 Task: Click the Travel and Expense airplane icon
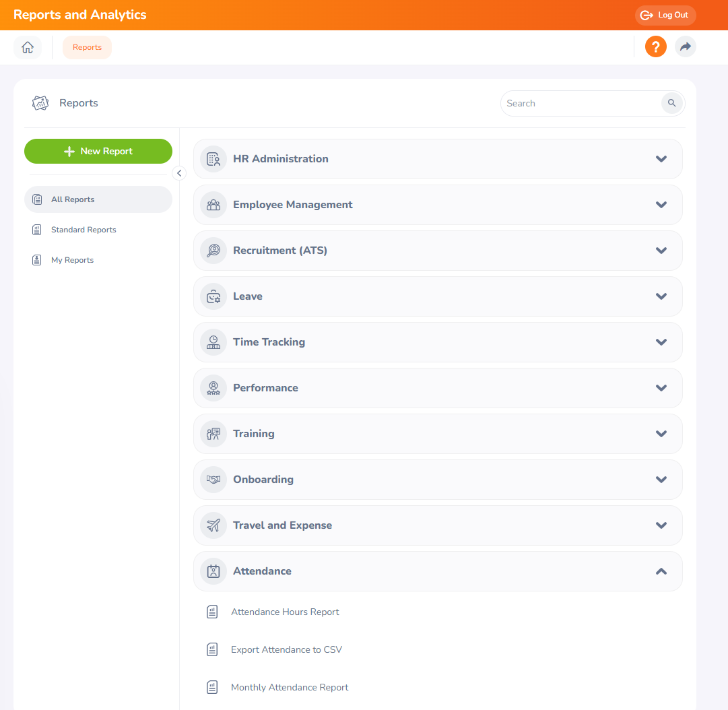pyautogui.click(x=213, y=525)
